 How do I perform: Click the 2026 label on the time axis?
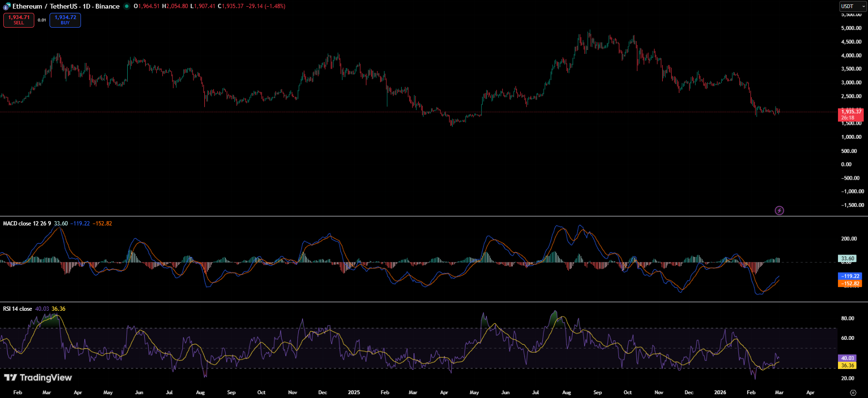point(720,392)
